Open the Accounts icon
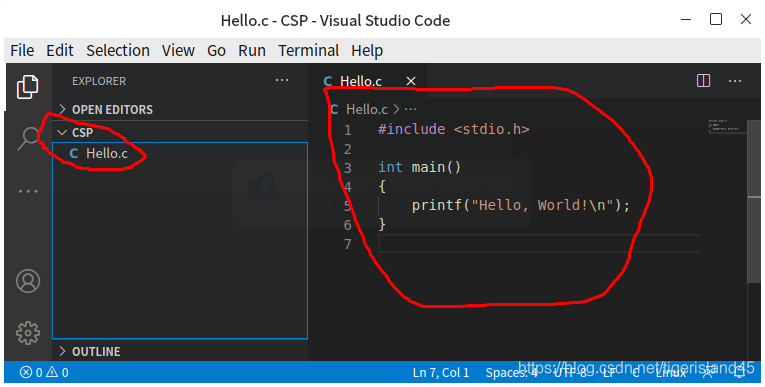The width and height of the screenshot is (765, 387). tap(28, 281)
